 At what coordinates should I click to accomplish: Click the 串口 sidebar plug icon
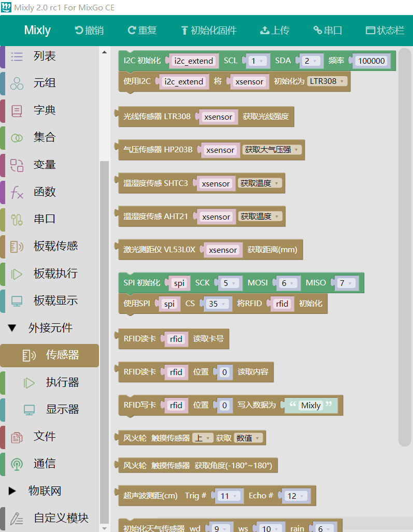coord(17,220)
